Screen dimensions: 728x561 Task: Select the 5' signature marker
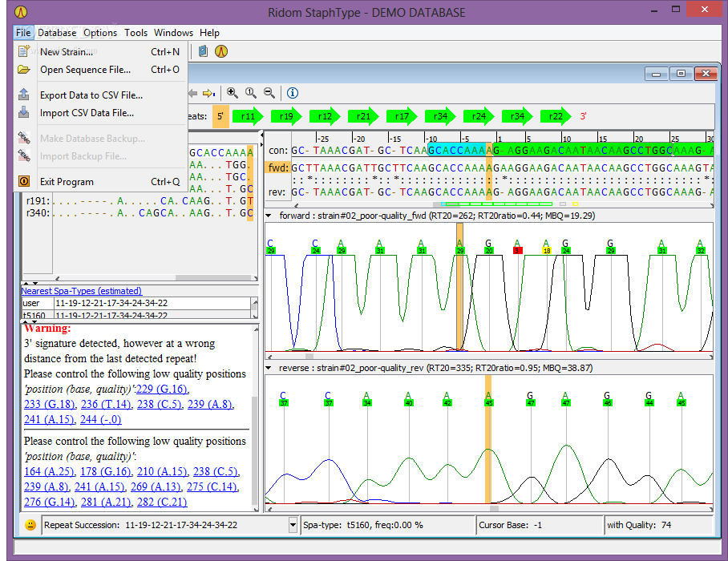point(220,116)
